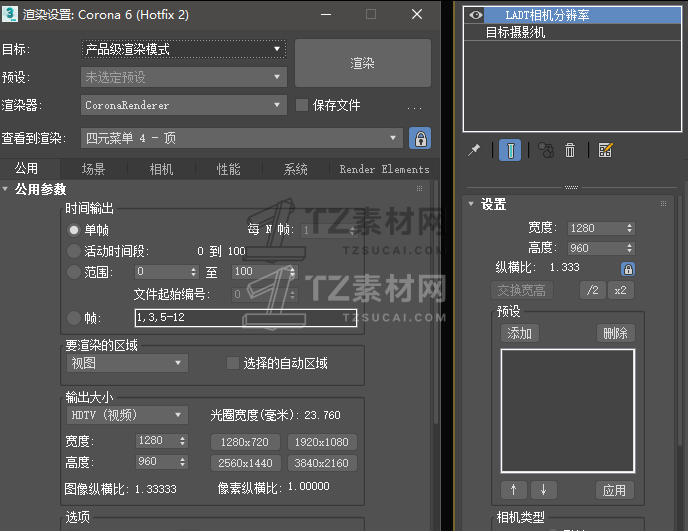688x531 pixels.
Task: Select the 活动时间段 radio button
Action: (74, 251)
